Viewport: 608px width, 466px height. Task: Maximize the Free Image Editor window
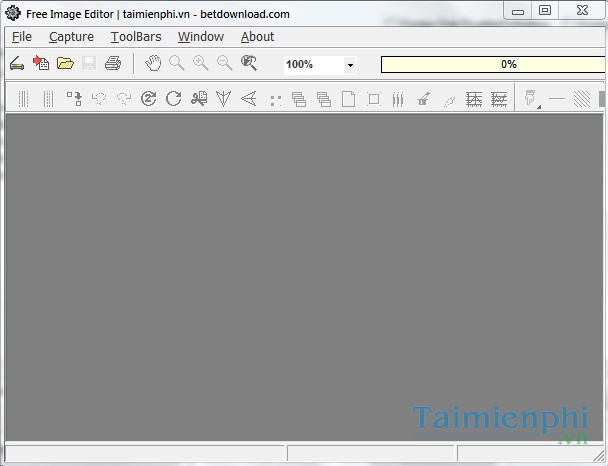545,10
